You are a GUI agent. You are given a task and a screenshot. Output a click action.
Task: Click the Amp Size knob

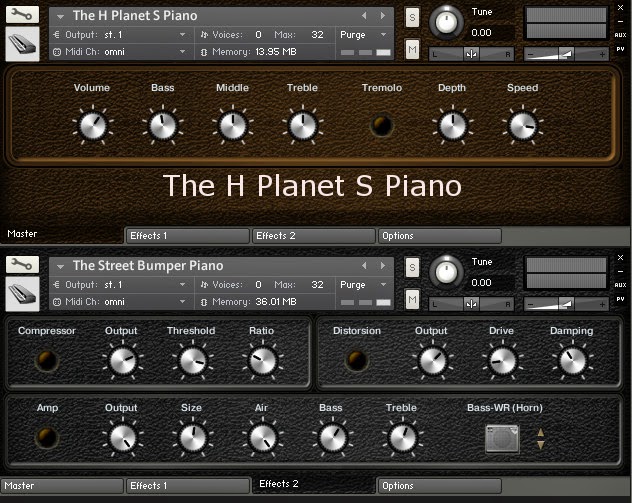[x=193, y=438]
